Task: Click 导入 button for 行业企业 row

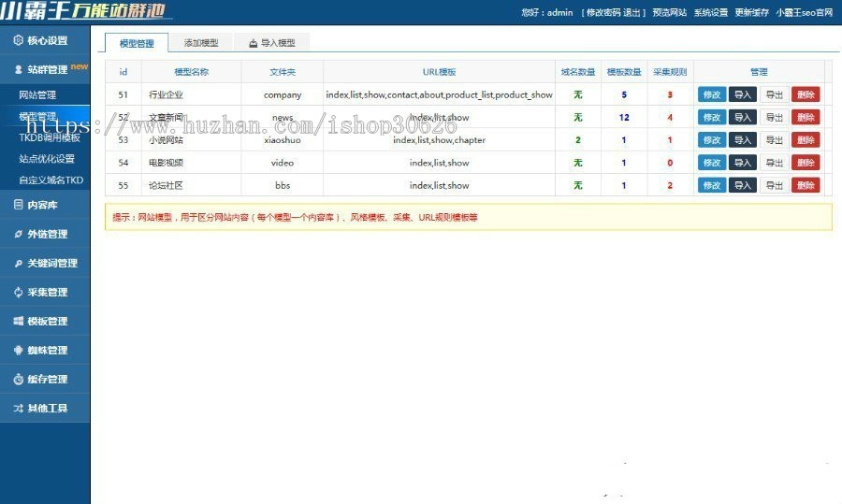Action: tap(743, 94)
